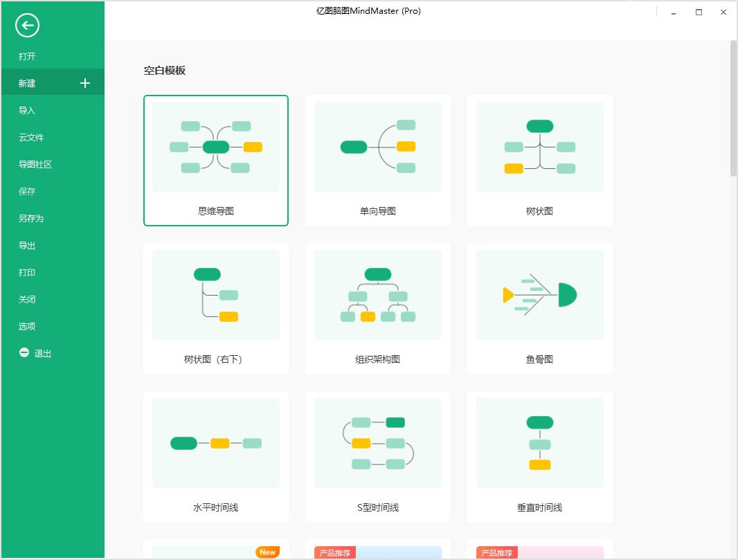The height and width of the screenshot is (560, 738).
Task: Select 新建 in the sidebar
Action: point(53,83)
